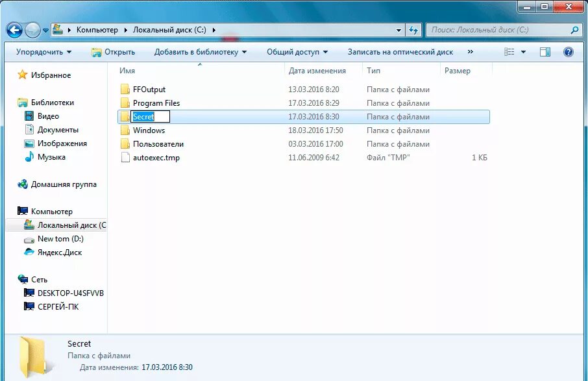Select the Компьютер breadcrumb in the address bar
588x381 pixels.
coord(97,30)
